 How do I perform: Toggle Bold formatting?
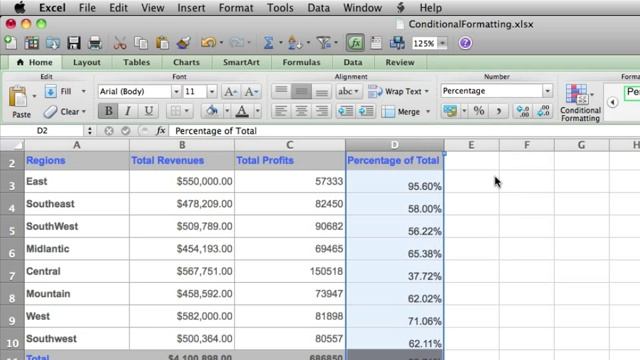pos(109,111)
